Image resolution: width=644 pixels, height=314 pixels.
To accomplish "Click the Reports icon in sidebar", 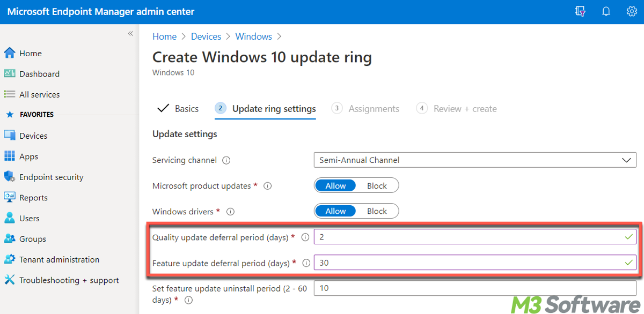I will [x=9, y=197].
